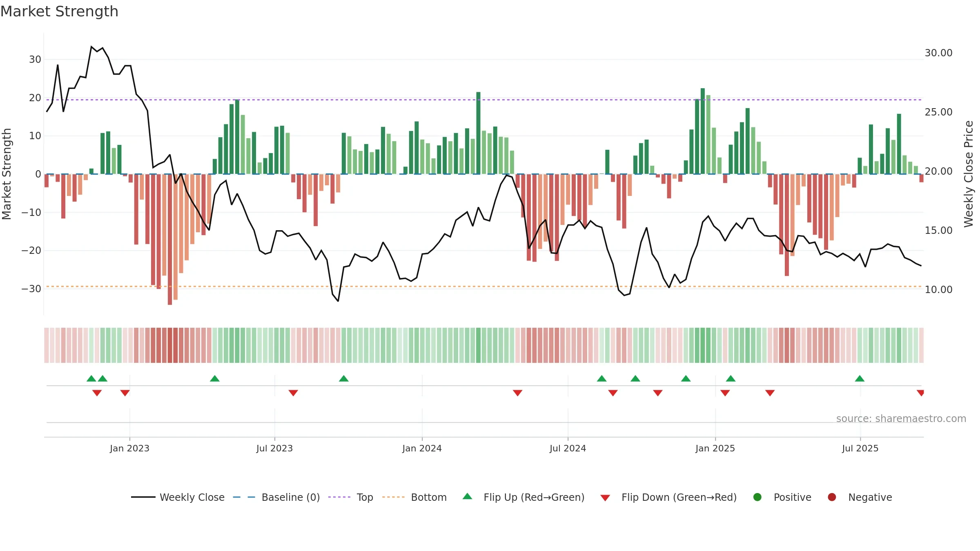Select the earliest green flip-up triangle marker
The width and height of the screenshot is (980, 551).
[91, 378]
